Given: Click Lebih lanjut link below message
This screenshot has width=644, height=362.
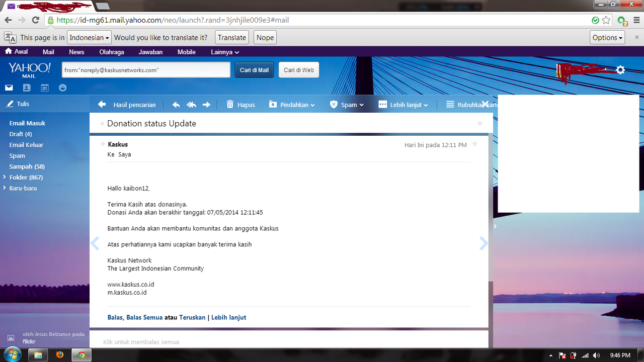Looking at the screenshot, I should click(x=228, y=317).
